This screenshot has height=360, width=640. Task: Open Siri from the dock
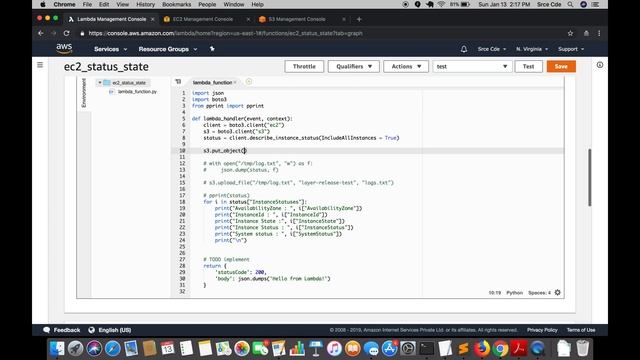tap(94, 348)
